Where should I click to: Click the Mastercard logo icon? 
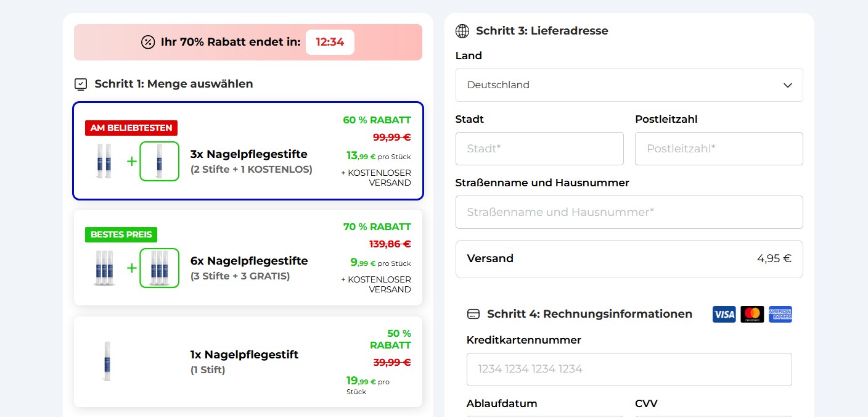pos(752,315)
